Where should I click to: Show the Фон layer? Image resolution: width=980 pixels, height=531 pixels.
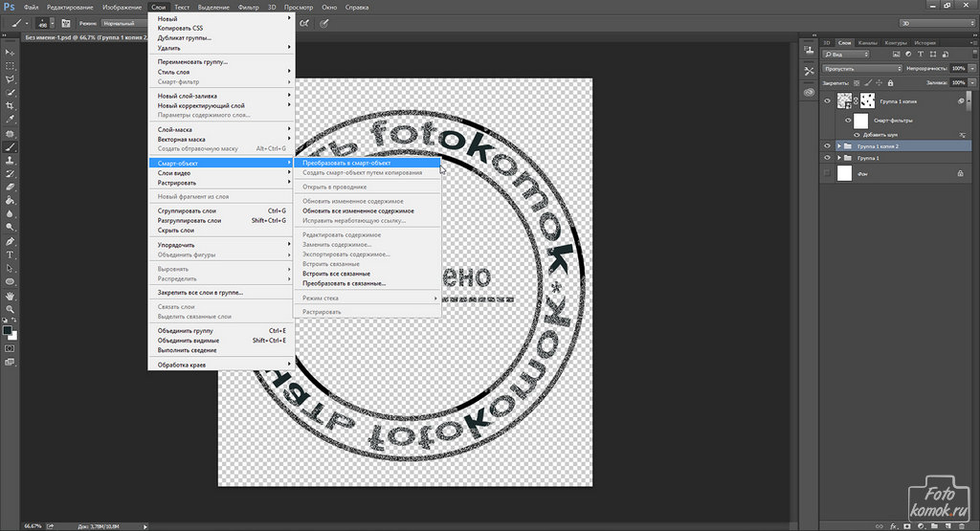827,173
